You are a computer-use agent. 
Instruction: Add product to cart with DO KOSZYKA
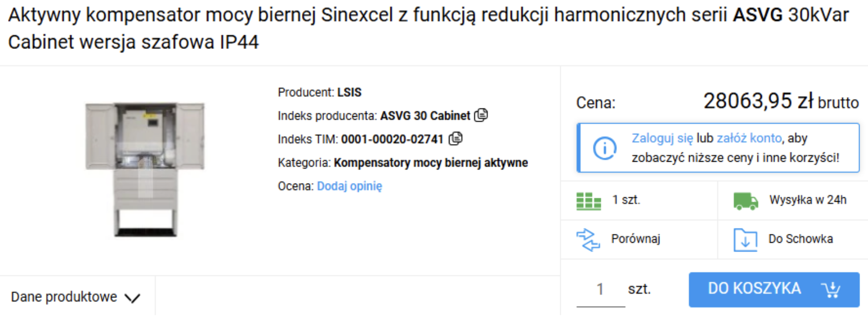coord(754,289)
